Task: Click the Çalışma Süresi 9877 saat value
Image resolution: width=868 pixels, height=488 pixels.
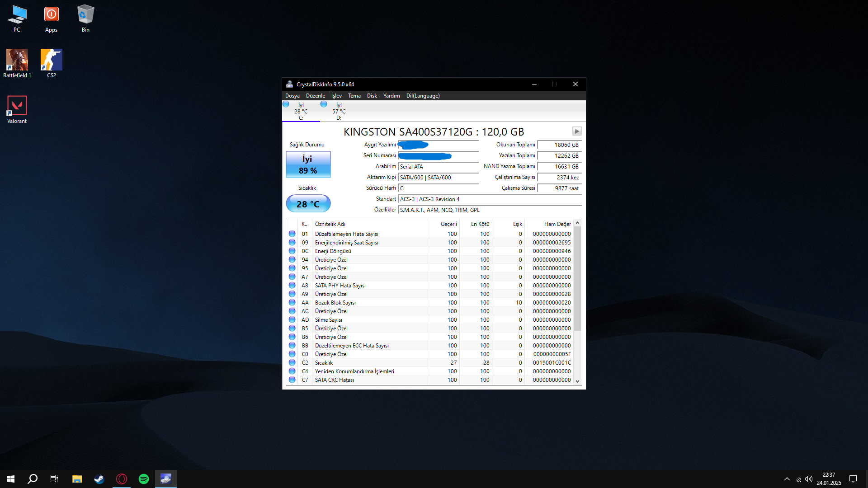Action: coord(559,188)
